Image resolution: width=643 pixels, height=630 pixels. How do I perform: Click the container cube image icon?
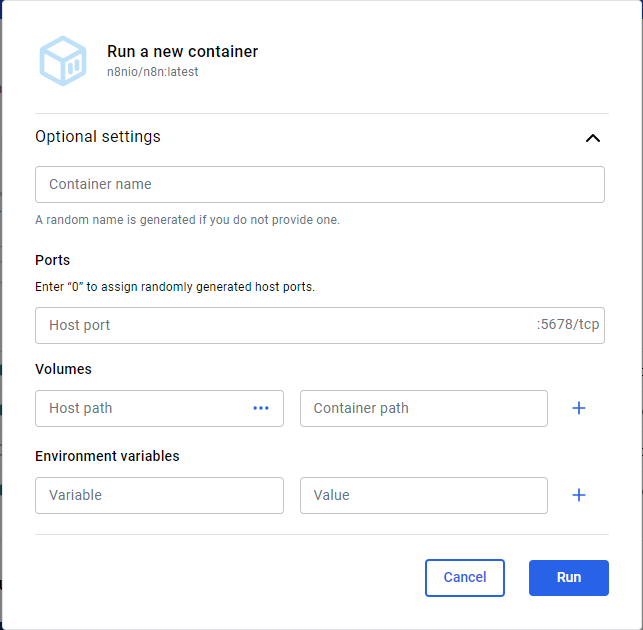63,61
